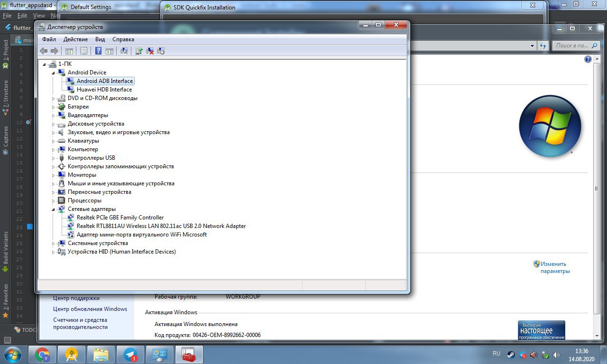
Task: Go back with the Device Manager back arrow
Action: click(x=44, y=51)
